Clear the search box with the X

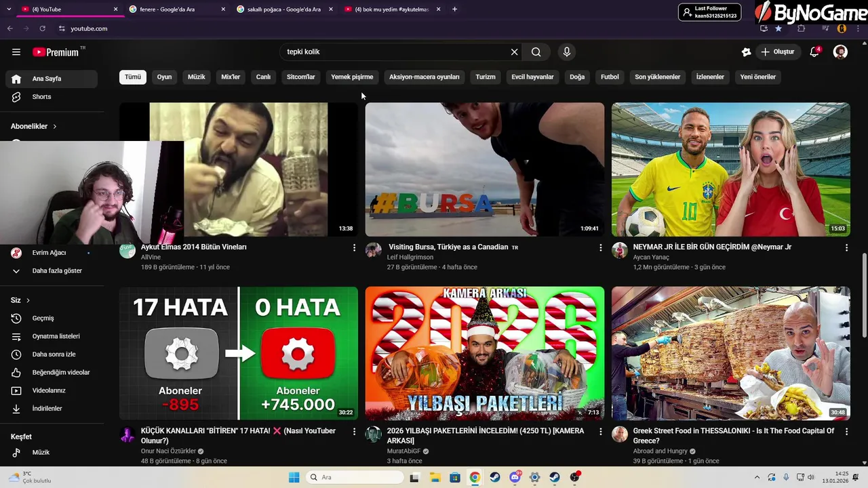point(514,52)
